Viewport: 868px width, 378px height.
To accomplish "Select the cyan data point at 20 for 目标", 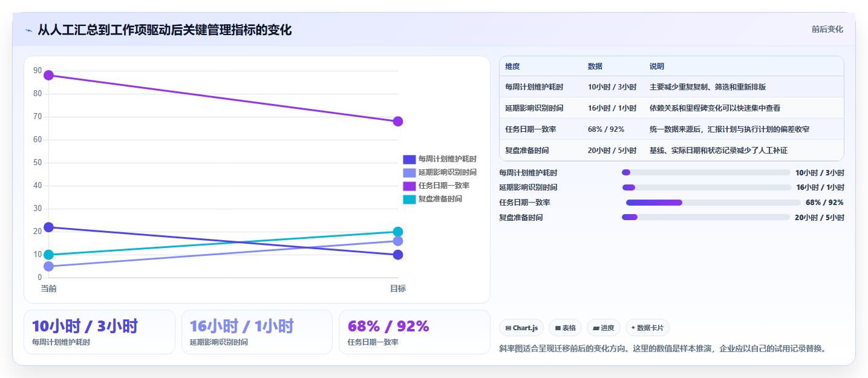I will point(398,232).
